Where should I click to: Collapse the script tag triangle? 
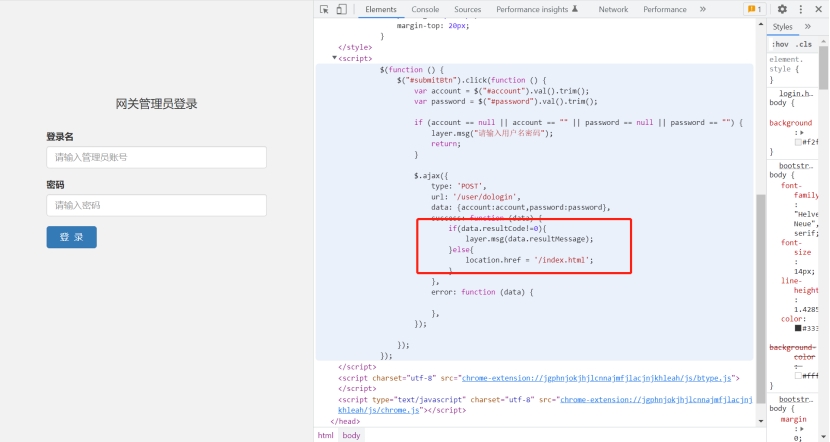[x=334, y=58]
